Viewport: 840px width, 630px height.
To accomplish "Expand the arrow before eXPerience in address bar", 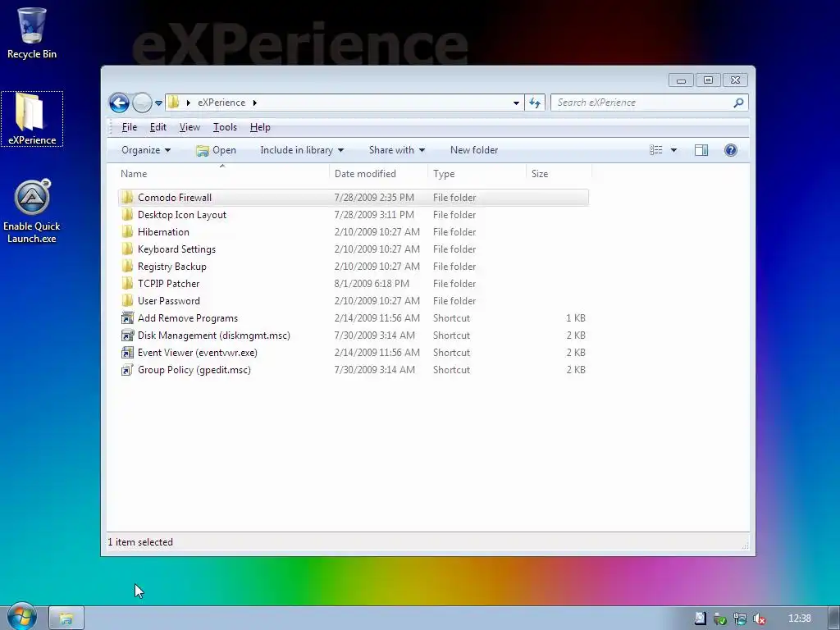I will pos(189,103).
